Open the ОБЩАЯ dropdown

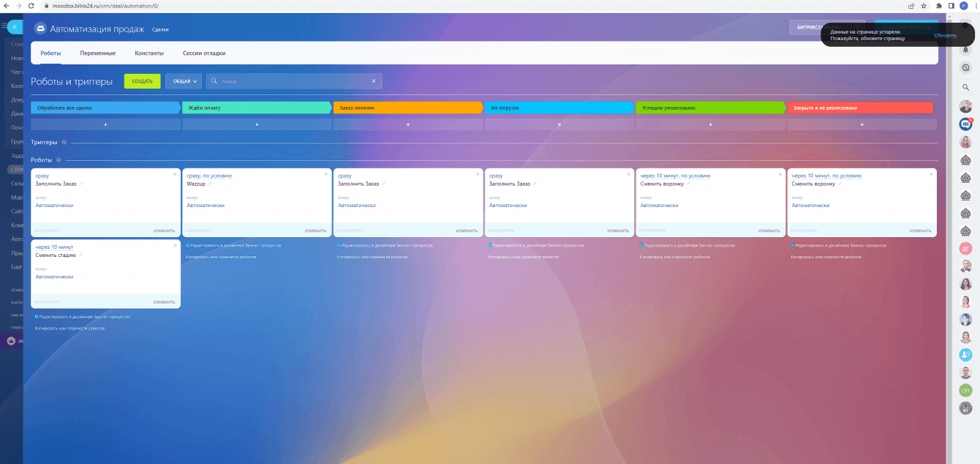tap(184, 81)
